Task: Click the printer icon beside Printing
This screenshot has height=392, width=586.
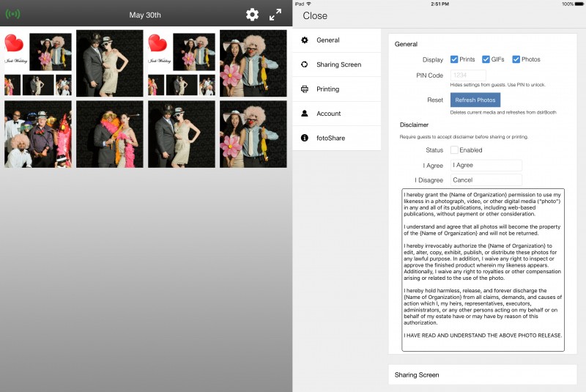Action: tap(305, 89)
